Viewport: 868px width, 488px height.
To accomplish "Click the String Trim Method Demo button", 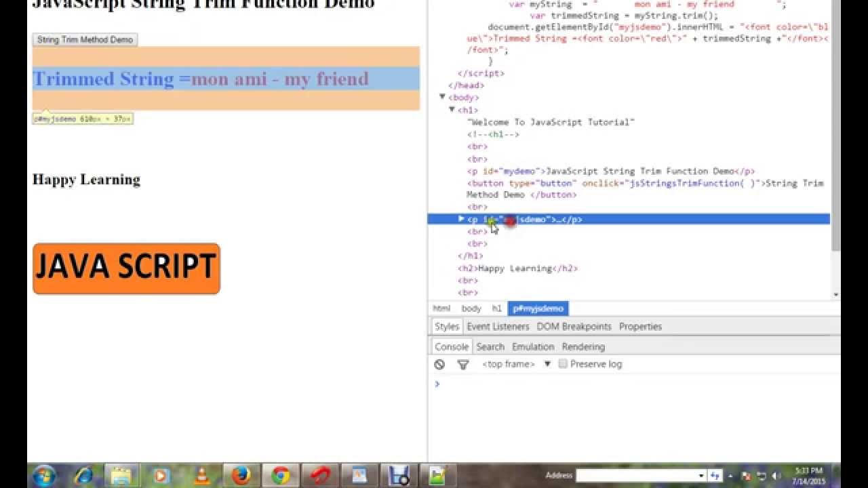I will [x=85, y=39].
